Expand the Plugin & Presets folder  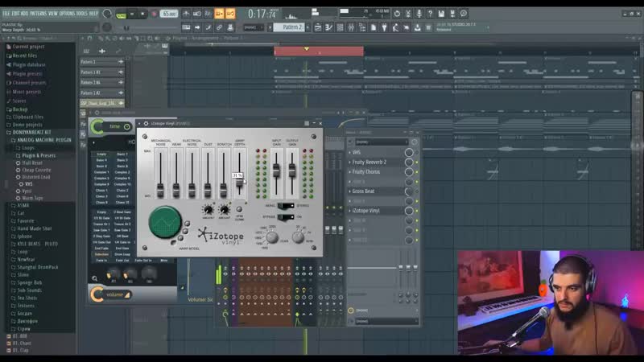coord(38,155)
